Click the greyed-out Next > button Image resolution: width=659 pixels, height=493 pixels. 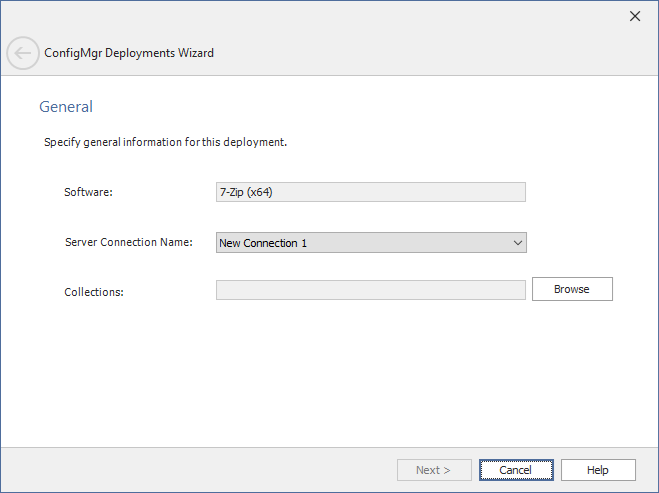point(433,470)
